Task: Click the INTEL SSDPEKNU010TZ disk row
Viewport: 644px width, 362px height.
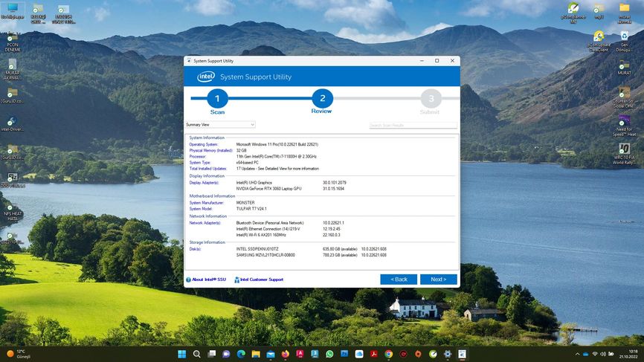Action: 312,249
